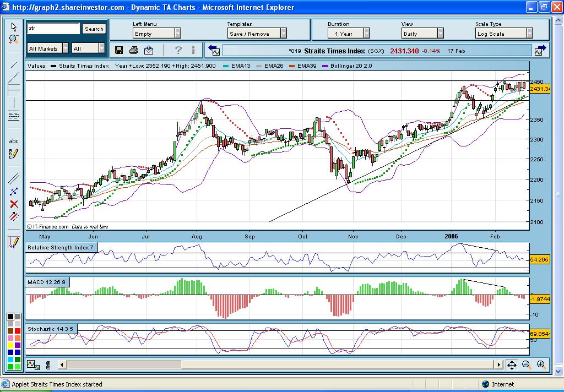The width and height of the screenshot is (564, 392).
Task: Go to next chart arrow icon
Action: (540, 50)
